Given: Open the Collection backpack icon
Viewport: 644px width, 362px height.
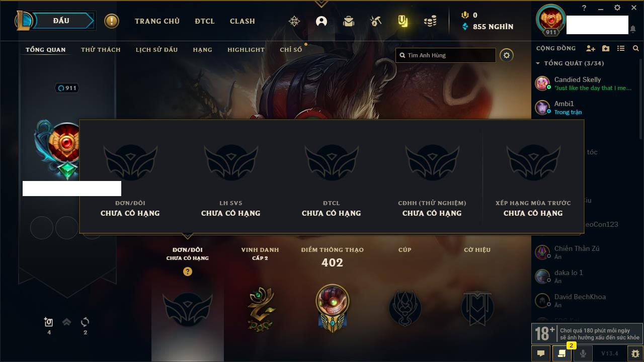Looking at the screenshot, I should [348, 21].
